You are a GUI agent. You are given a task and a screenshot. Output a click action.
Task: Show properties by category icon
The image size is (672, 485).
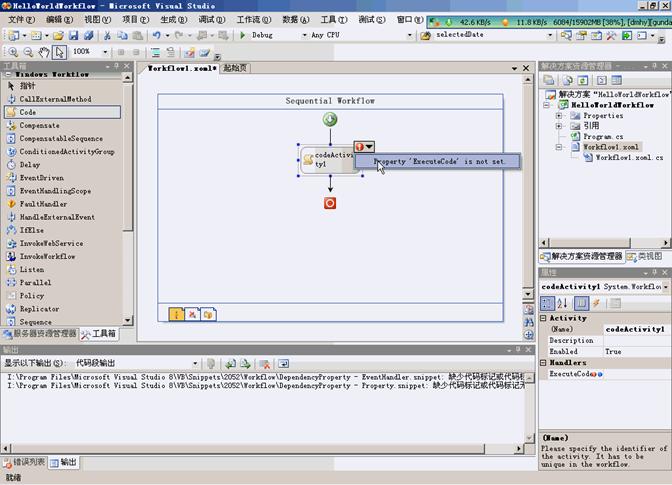point(547,303)
